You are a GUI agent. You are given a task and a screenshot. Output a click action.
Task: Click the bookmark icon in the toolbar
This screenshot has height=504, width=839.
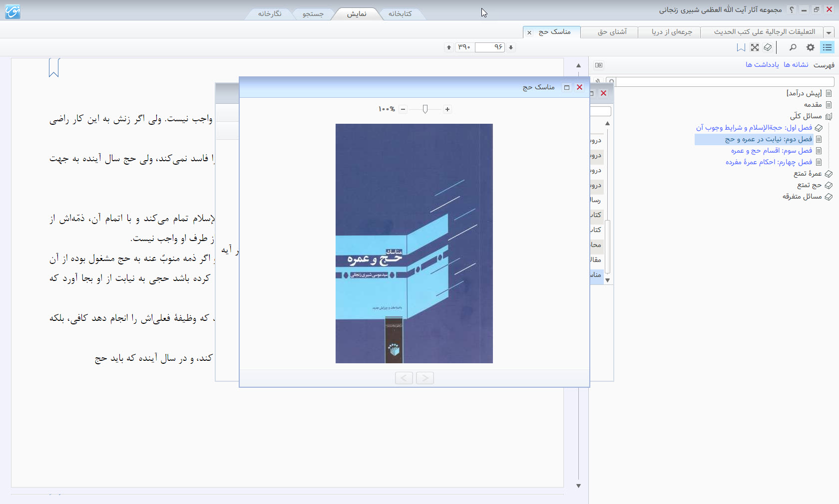(x=741, y=47)
